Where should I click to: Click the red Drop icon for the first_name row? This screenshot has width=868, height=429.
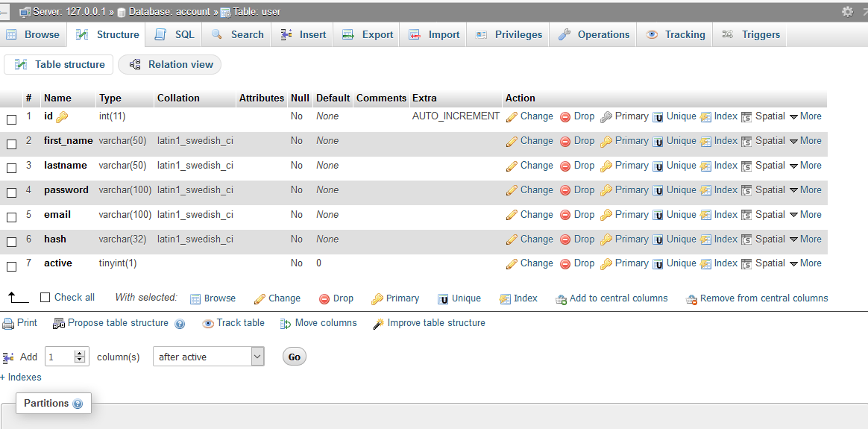point(565,142)
